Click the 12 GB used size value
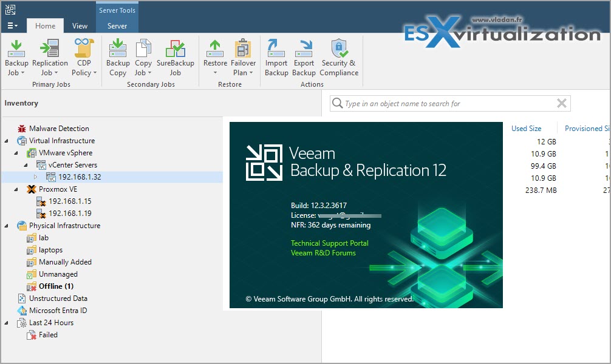 [x=546, y=142]
